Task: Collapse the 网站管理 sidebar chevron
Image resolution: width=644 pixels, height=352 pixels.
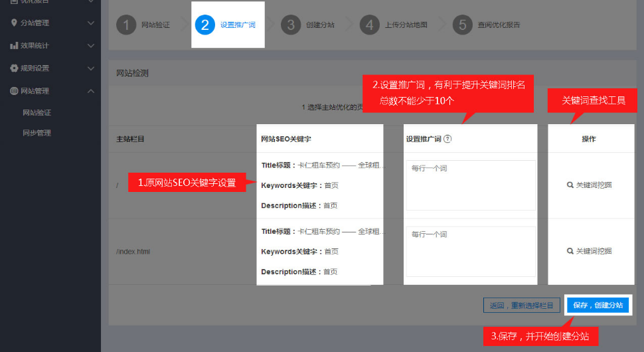Action: 91,91
